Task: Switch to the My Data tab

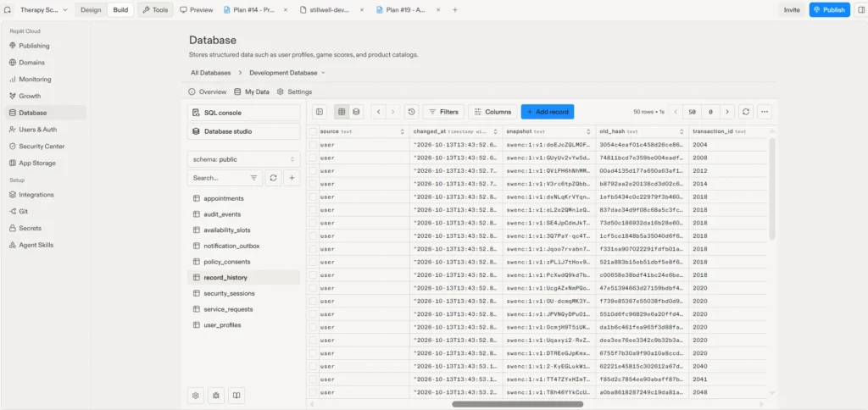Action: click(252, 91)
